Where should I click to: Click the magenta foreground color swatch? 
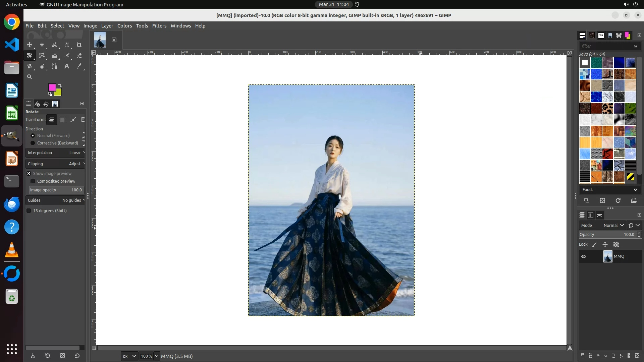point(52,87)
